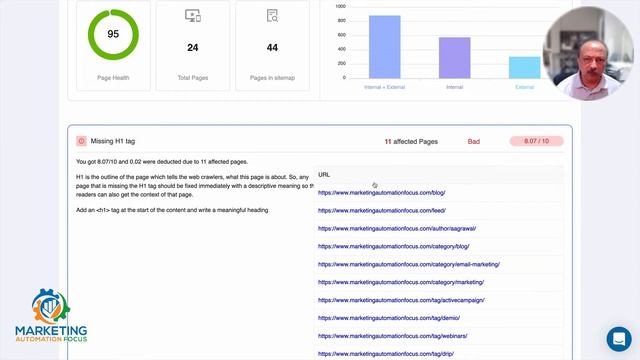This screenshot has width=640, height=360.
Task: Click the URL column header
Action: pos(324,175)
